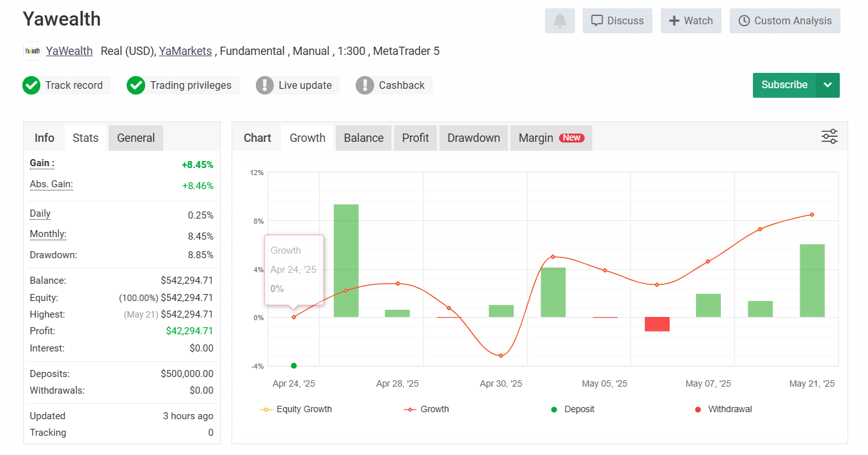Open the YaMarkets broker link
This screenshot has height=455, width=868.
(185, 51)
